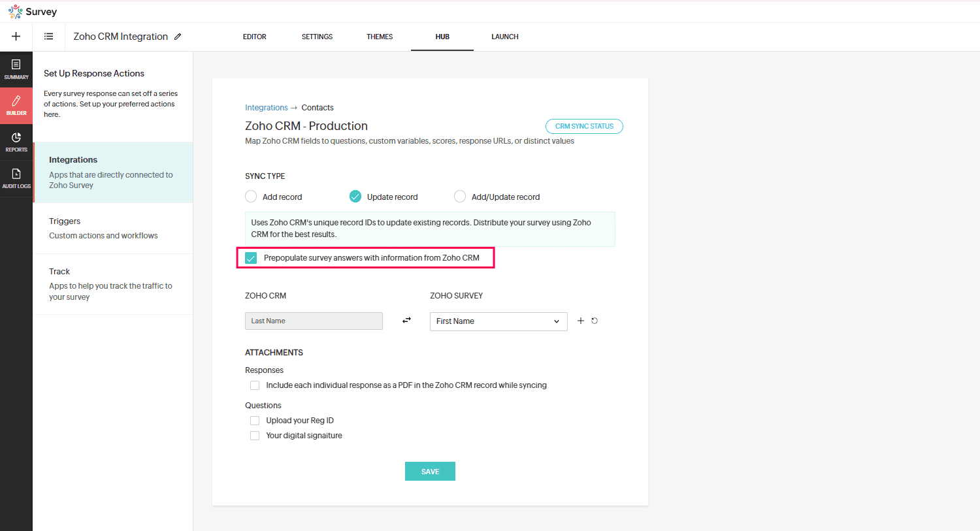This screenshot has height=531, width=980.
Task: Click the Save button
Action: 430,472
